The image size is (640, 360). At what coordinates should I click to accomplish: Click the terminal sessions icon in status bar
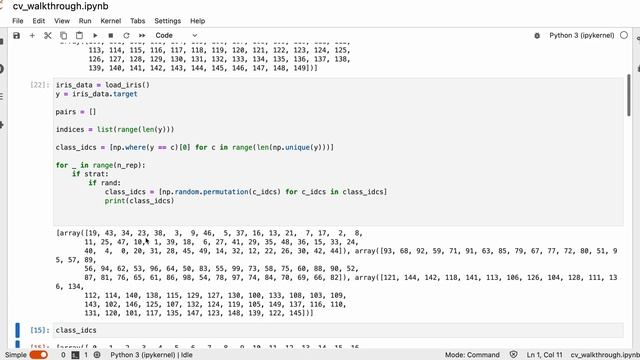[76, 355]
